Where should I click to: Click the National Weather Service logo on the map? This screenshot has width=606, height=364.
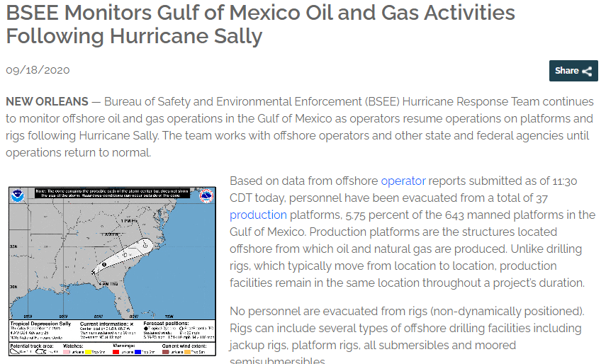pyautogui.click(x=206, y=195)
